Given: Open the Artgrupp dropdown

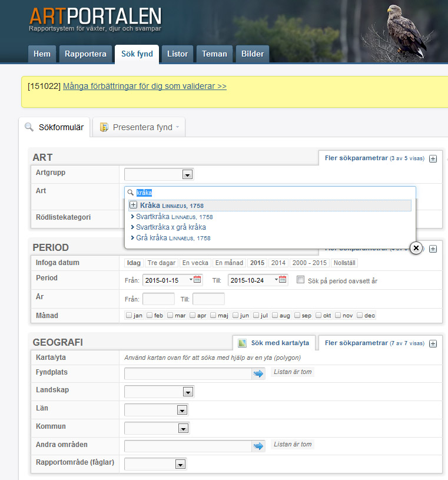Looking at the screenshot, I should [159, 174].
